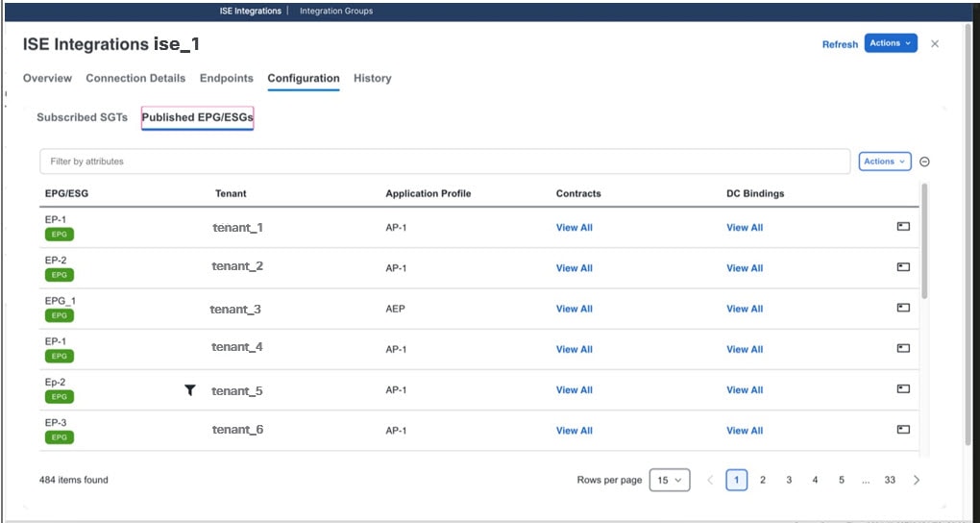
Task: Go to page 4 in pagination
Action: pos(815,480)
